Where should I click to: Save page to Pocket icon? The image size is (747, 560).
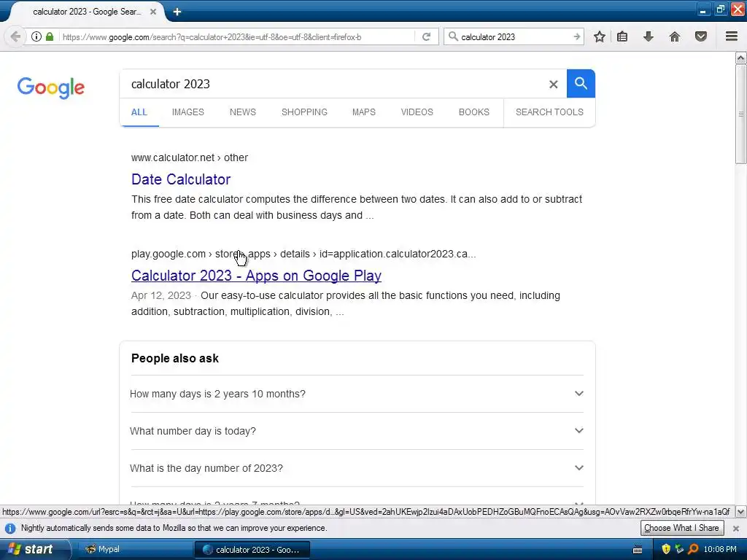pyautogui.click(x=701, y=36)
